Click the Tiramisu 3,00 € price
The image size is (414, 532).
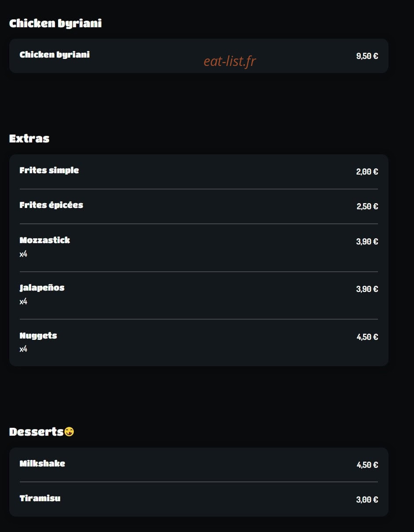(367, 500)
